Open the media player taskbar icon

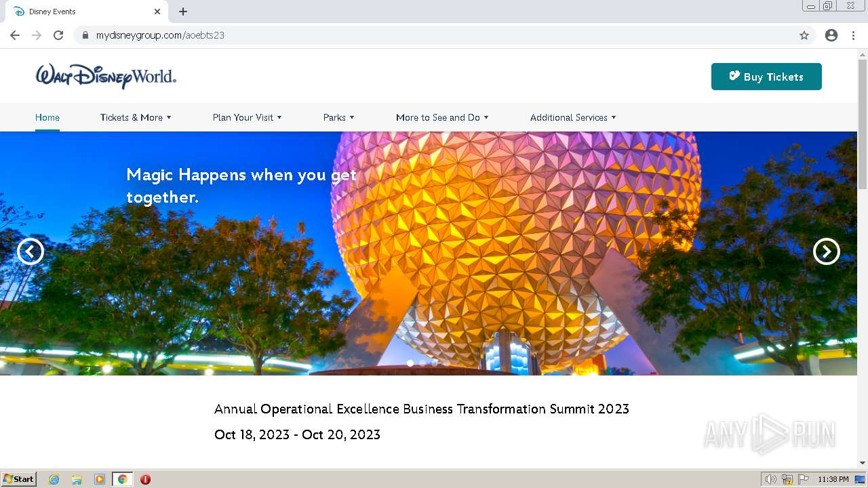100,479
